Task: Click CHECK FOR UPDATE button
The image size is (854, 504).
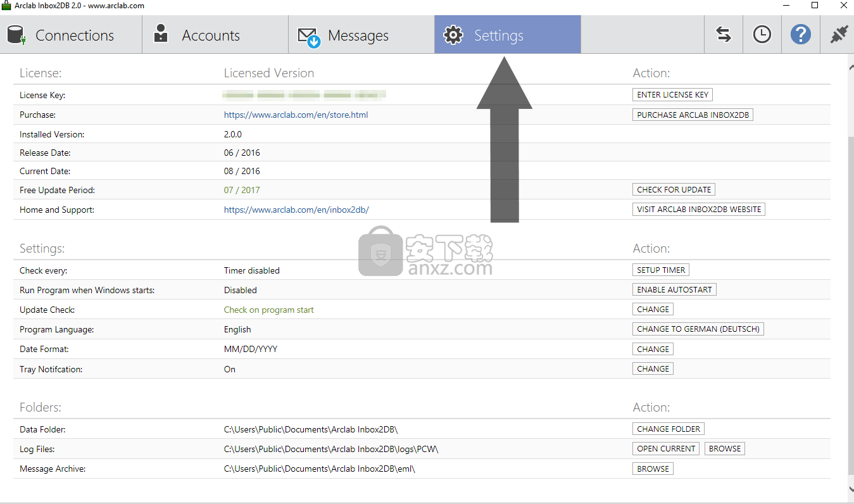Action: pos(674,189)
